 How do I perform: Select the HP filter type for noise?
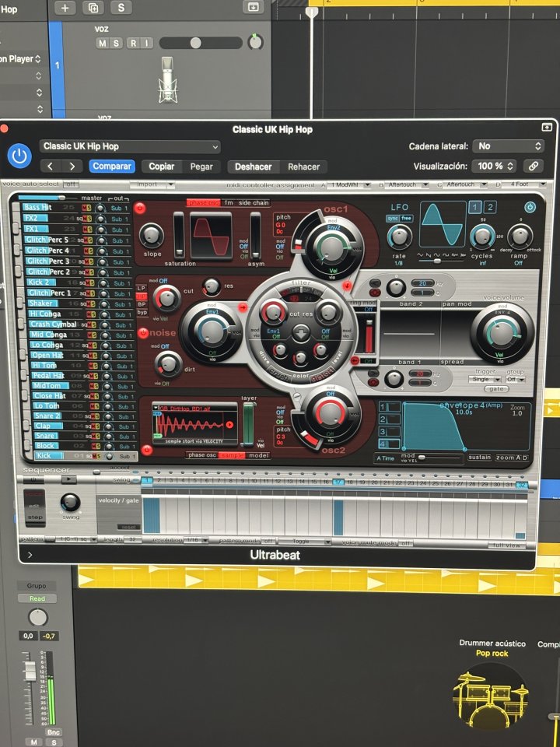tap(142, 296)
